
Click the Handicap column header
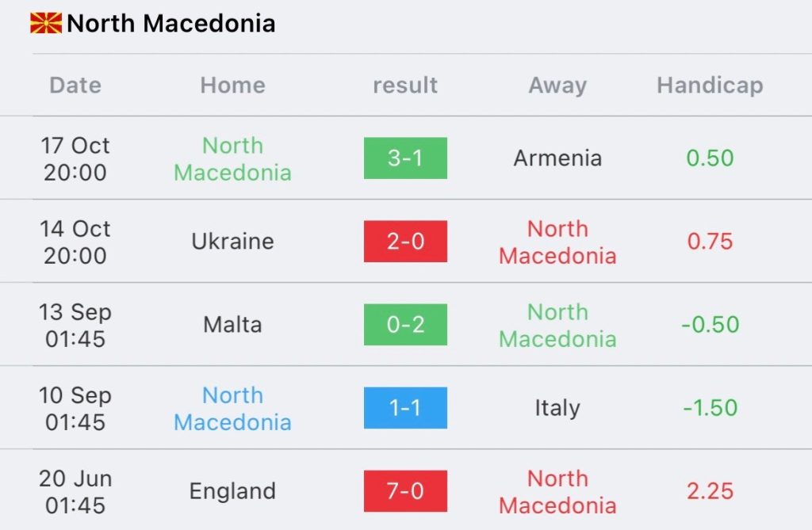click(710, 86)
